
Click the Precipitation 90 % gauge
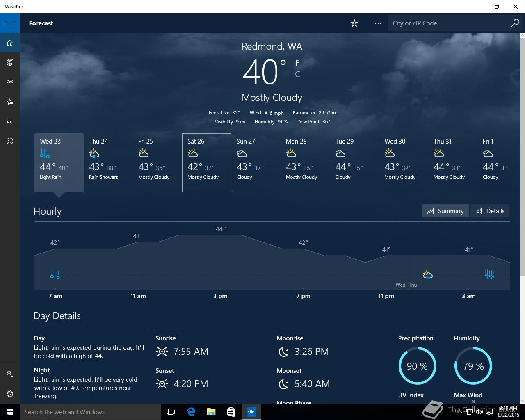(417, 366)
